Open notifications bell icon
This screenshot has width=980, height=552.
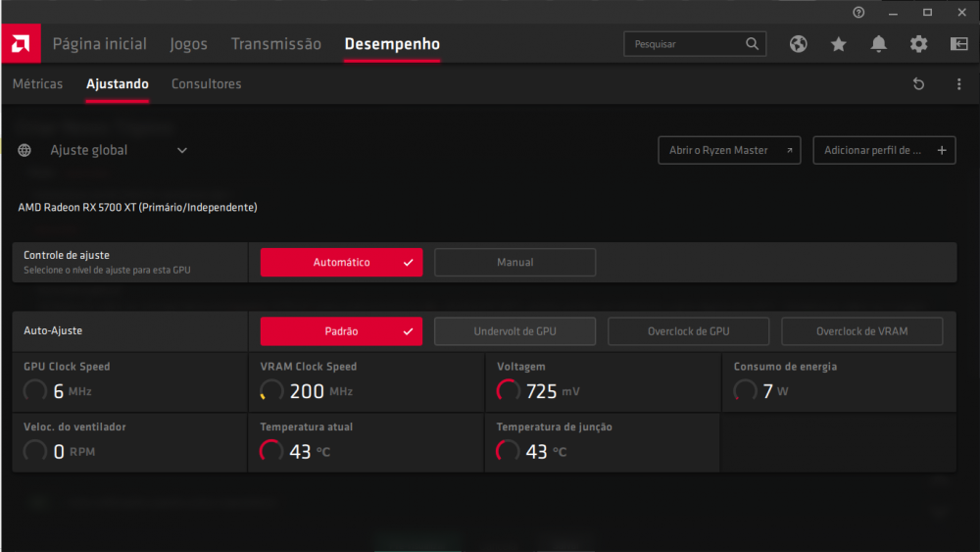pos(879,44)
